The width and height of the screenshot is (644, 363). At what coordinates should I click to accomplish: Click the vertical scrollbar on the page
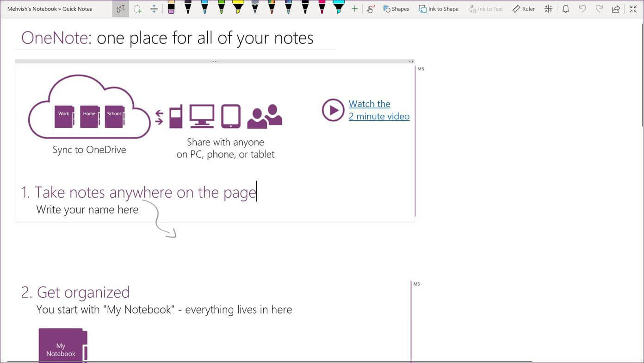click(643, 74)
